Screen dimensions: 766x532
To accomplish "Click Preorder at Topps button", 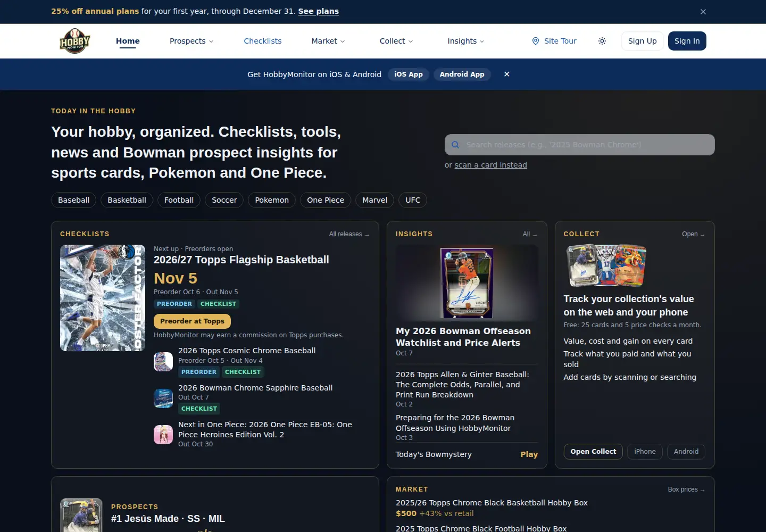I will pyautogui.click(x=192, y=321).
